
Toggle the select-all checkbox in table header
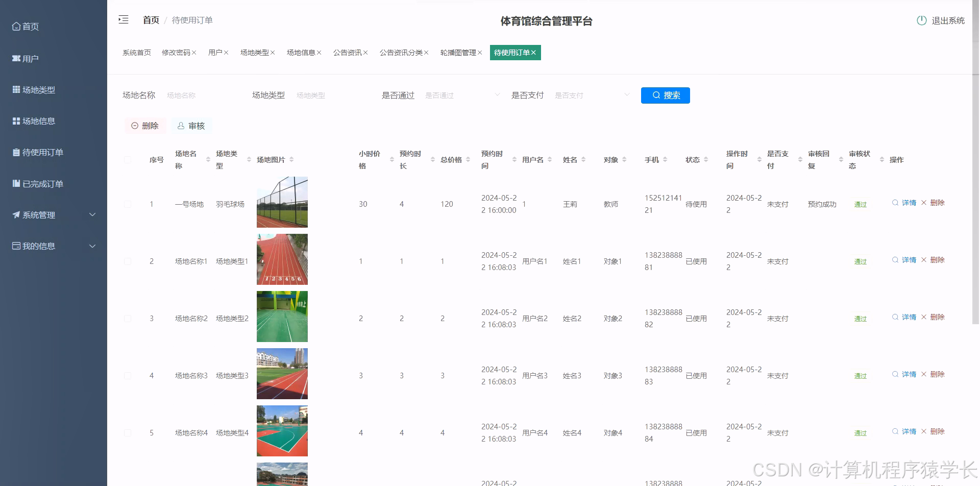click(128, 160)
